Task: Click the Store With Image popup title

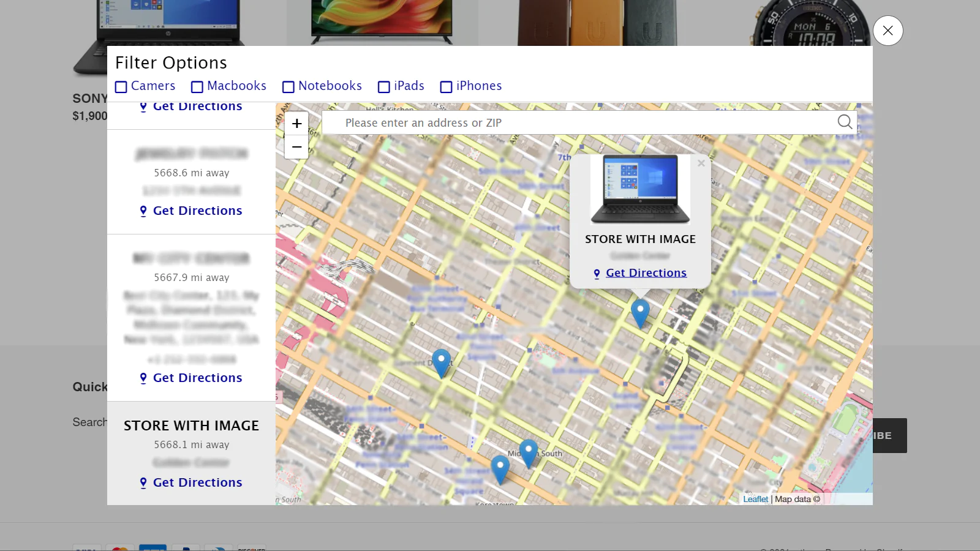Action: click(640, 239)
